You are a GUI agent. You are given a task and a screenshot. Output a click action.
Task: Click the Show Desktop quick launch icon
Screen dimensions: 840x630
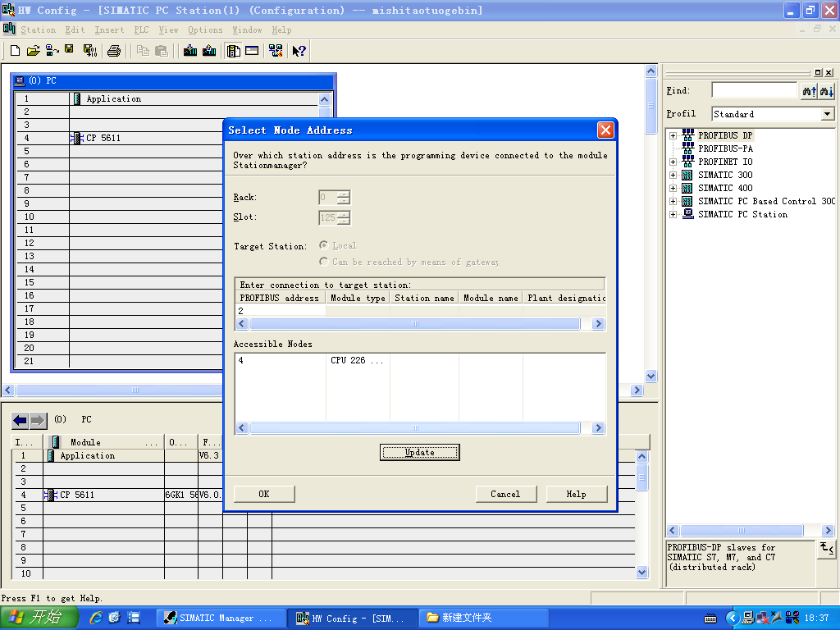point(134,618)
